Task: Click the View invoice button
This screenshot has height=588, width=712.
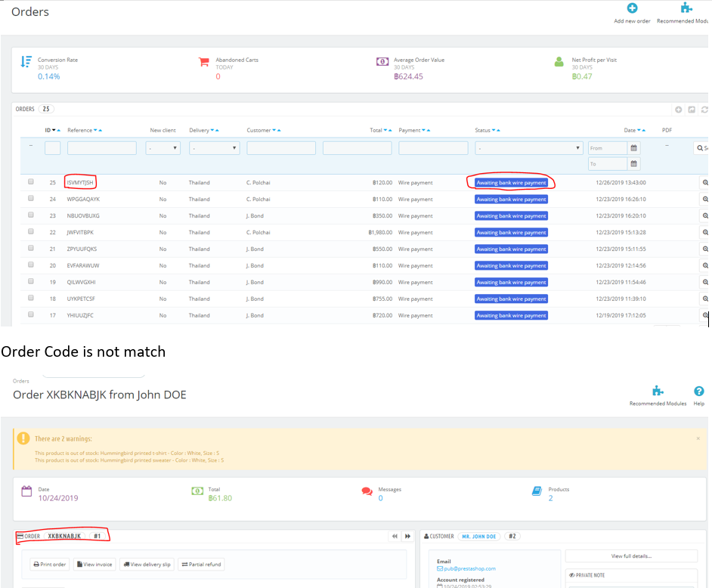Action: pos(94,565)
